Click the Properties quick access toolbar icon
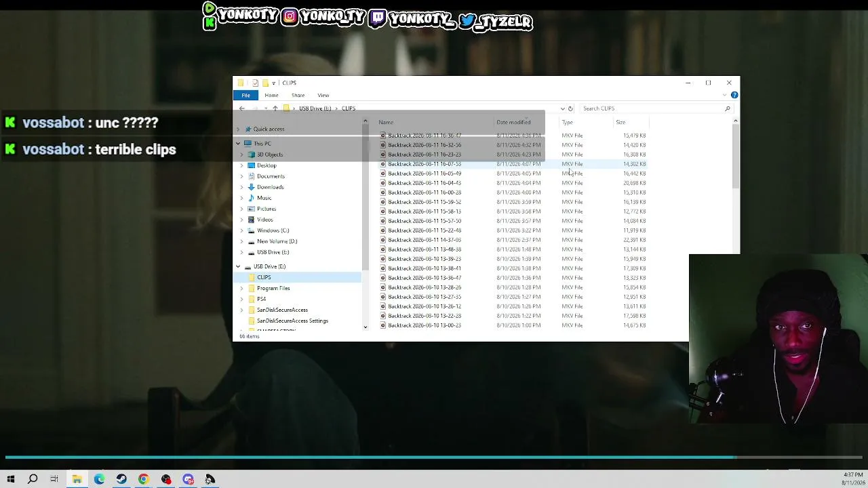The width and height of the screenshot is (868, 488). point(255,83)
